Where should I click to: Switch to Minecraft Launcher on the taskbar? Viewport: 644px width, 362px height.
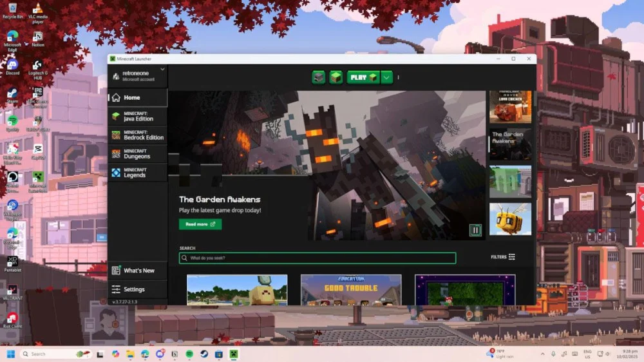tap(234, 354)
